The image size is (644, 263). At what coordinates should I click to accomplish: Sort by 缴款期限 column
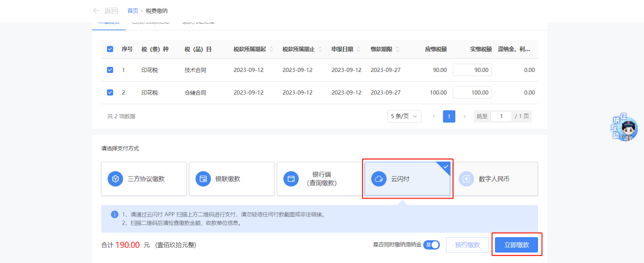(x=397, y=49)
